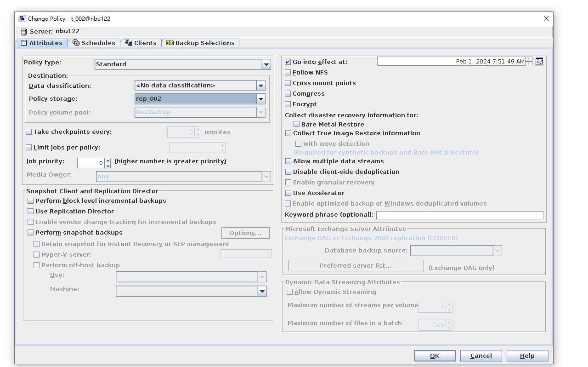Enable the Follow NFS checkbox
The image size is (588, 367).
click(x=288, y=72)
